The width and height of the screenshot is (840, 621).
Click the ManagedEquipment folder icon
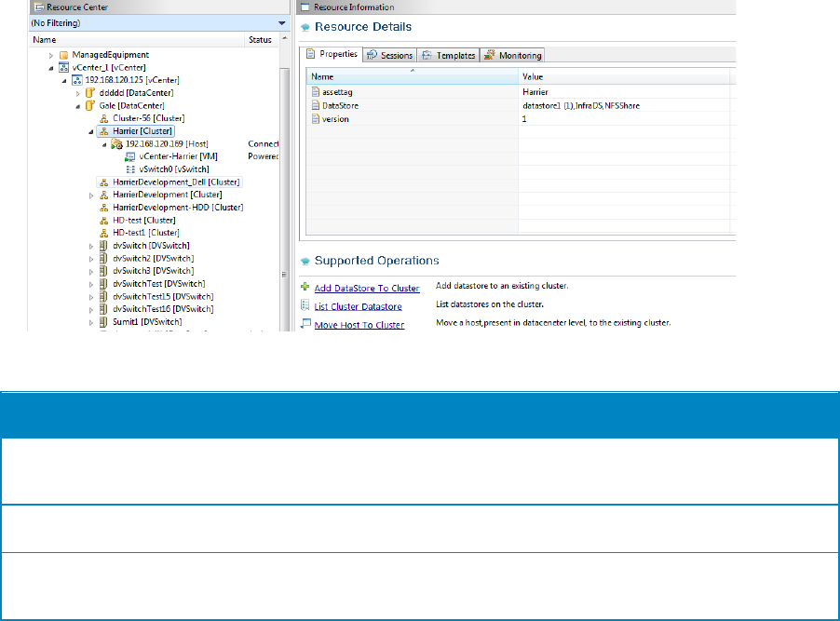pyautogui.click(x=64, y=55)
